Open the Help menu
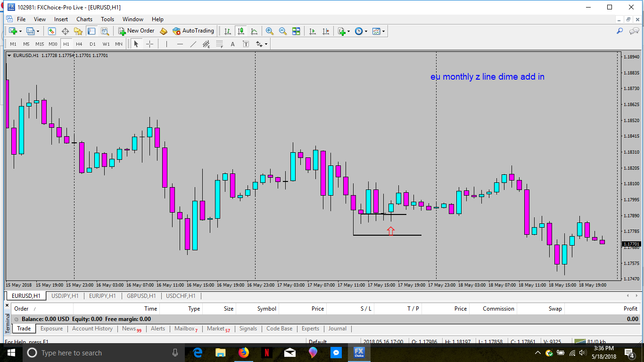644x362 pixels. click(157, 19)
